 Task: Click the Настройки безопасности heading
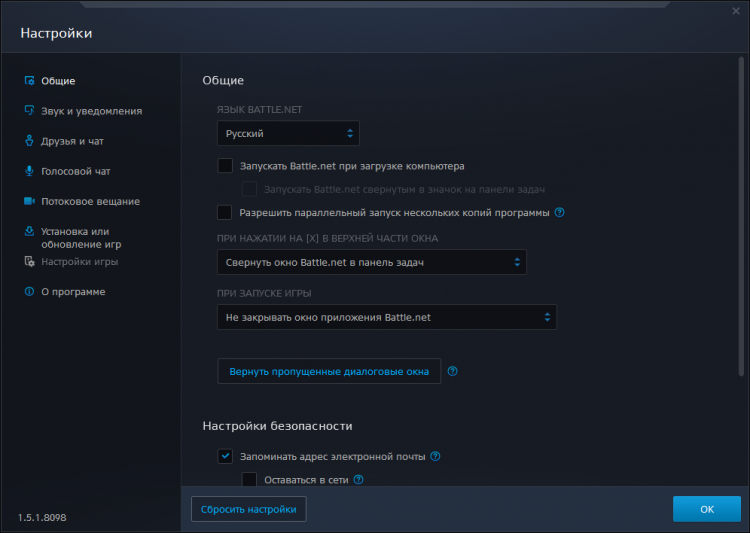[277, 426]
